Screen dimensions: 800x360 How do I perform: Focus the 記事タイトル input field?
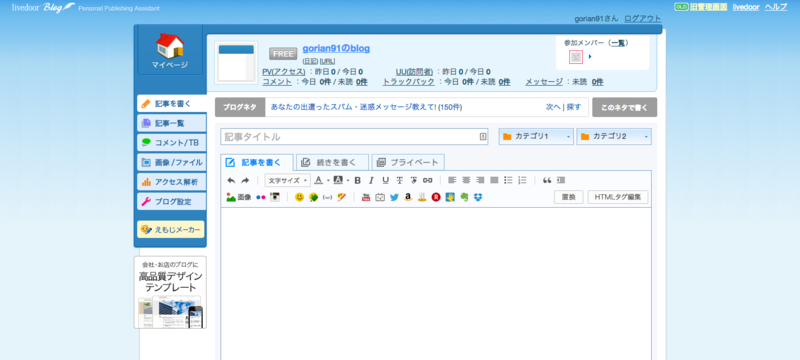coord(354,137)
